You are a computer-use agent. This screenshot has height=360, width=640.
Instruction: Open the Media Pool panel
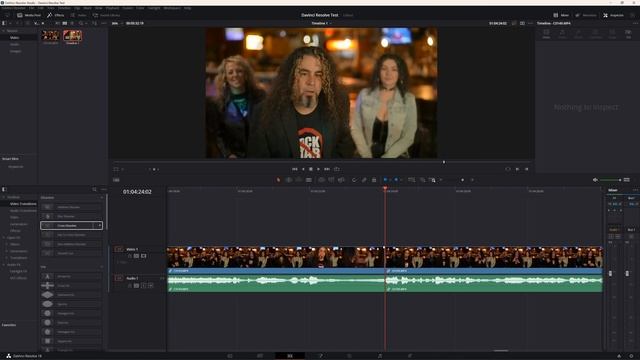pyautogui.click(x=29, y=15)
